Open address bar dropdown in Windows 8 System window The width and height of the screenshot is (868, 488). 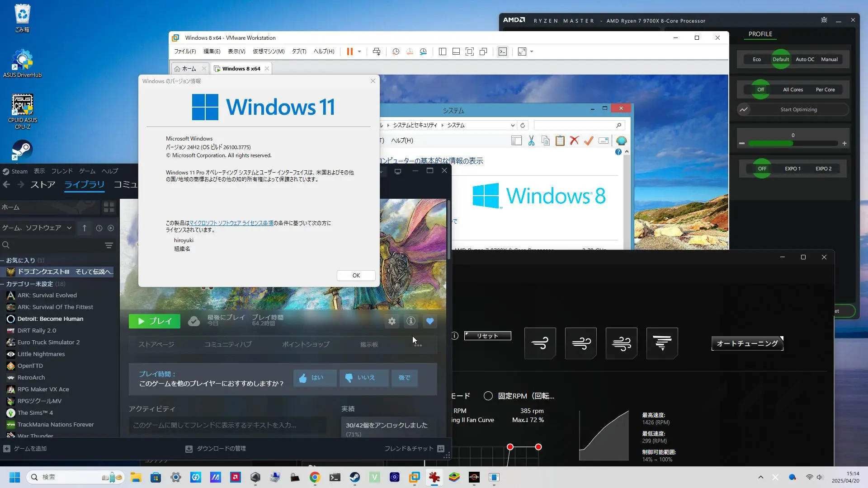coord(513,125)
